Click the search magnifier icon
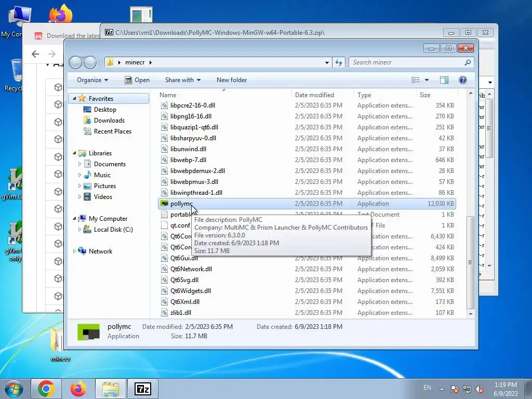This screenshot has width=532, height=399. click(468, 62)
